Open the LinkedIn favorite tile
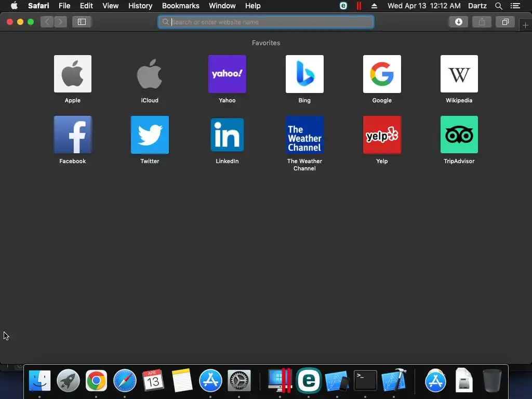The image size is (532, 399). click(x=227, y=135)
